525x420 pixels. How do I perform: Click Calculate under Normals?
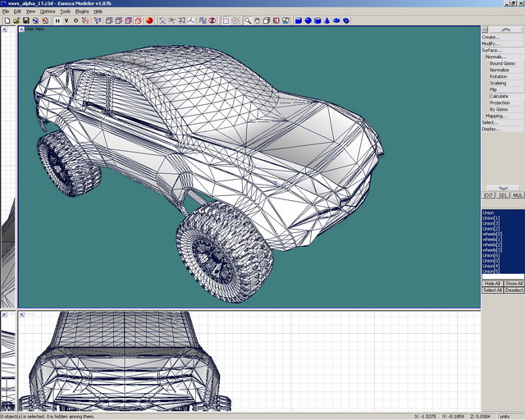499,96
